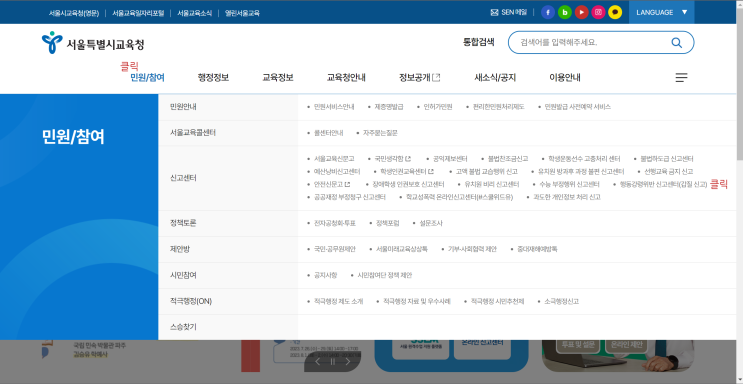
Task: Click the 민원발급 사전예약 서비스 link
Action: click(578, 107)
